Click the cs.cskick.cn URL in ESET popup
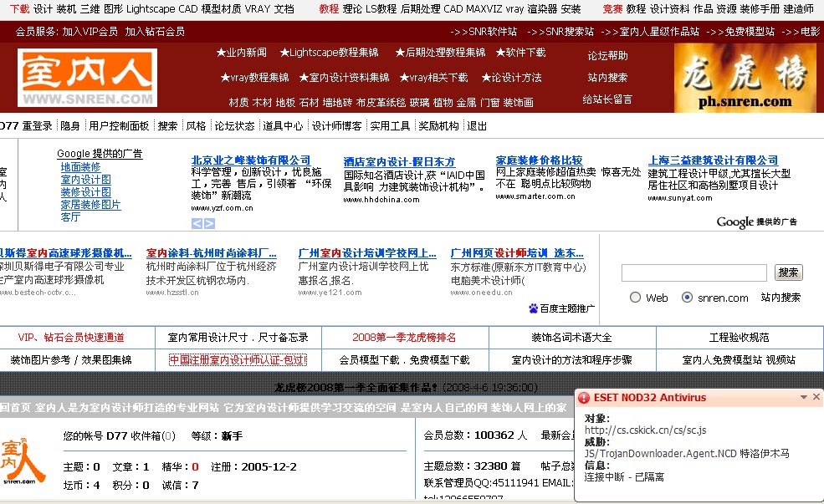This screenshot has height=504, width=824. point(645,430)
